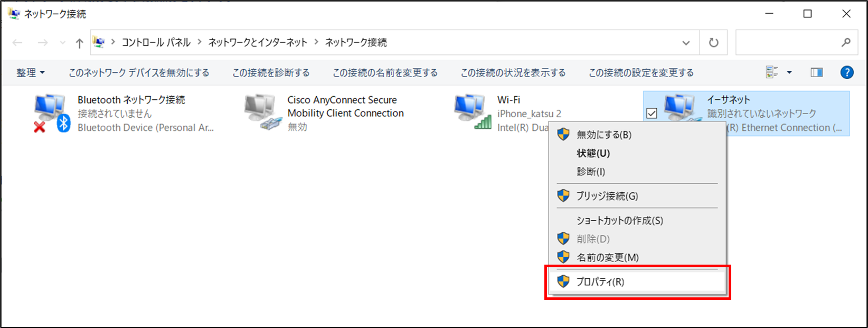Click この接続を診断する
The height and width of the screenshot is (328, 868).
pyautogui.click(x=271, y=73)
